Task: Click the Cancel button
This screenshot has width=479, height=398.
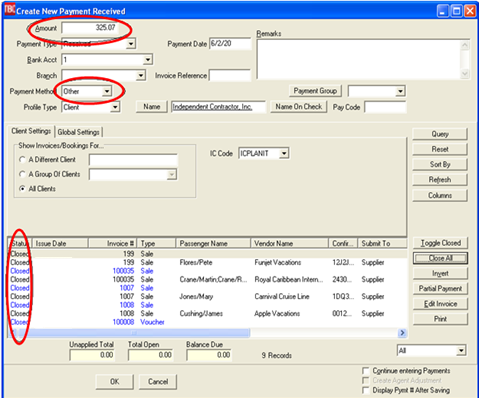Action: pyautogui.click(x=158, y=382)
